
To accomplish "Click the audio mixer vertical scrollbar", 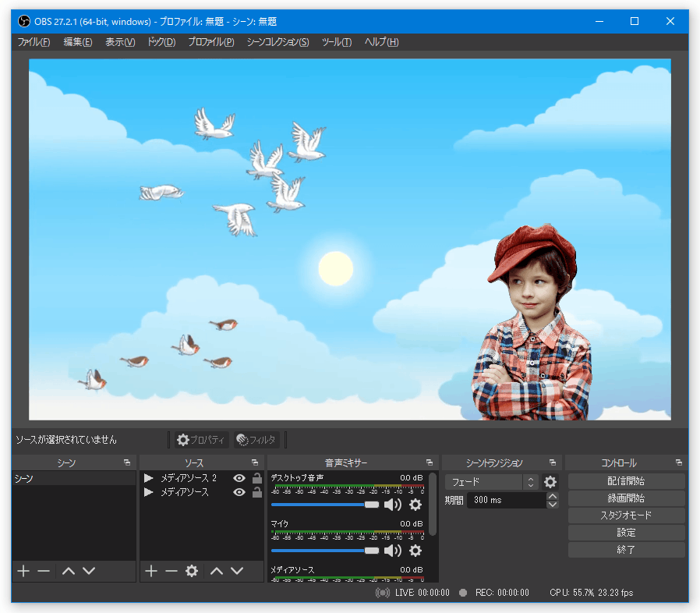I will (x=432, y=504).
